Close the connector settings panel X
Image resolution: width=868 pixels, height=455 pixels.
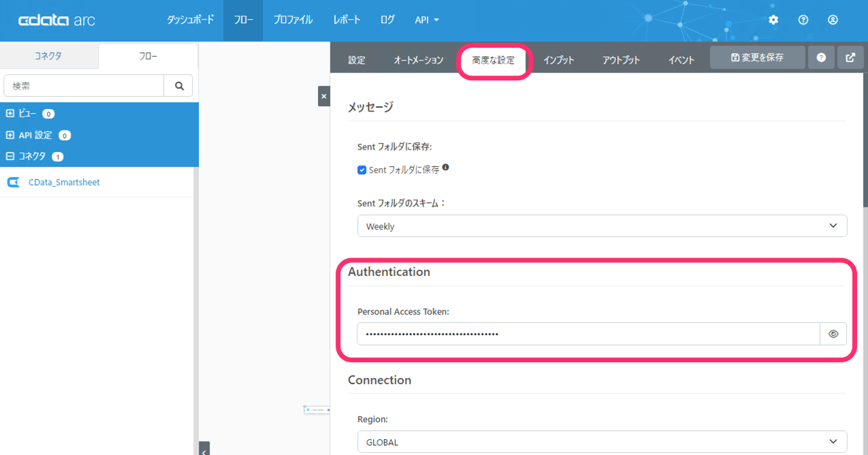click(x=324, y=96)
